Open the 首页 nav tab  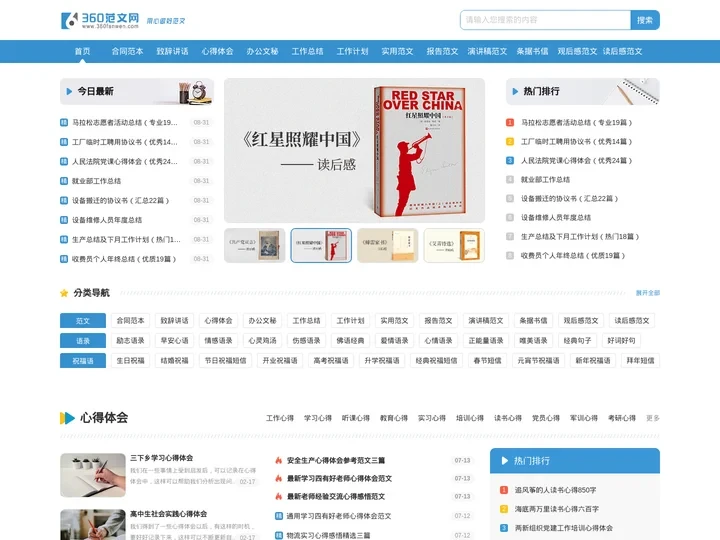[83, 51]
